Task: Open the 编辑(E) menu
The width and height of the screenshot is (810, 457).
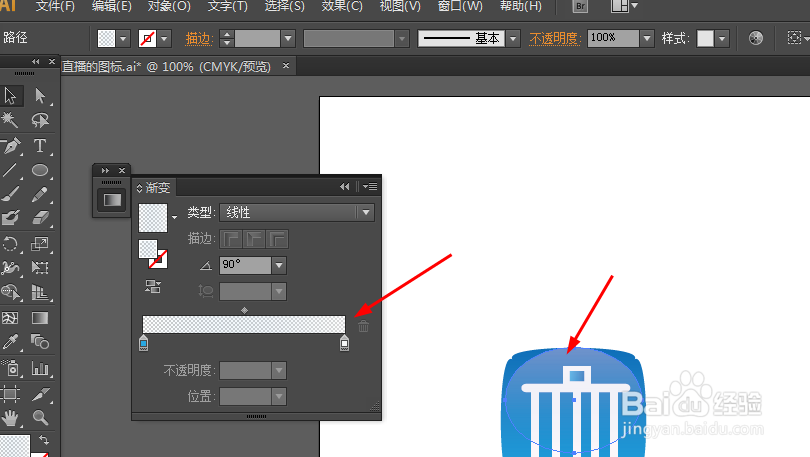Action: coord(112,6)
